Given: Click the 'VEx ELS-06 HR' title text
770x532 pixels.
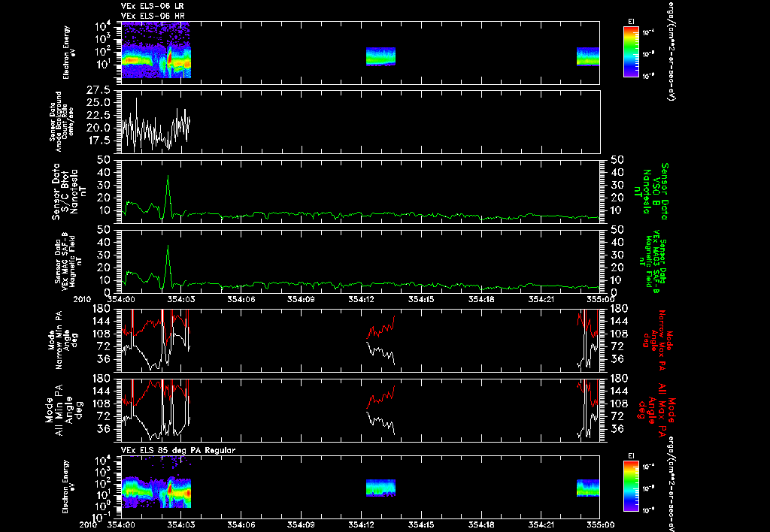Looking at the screenshot, I should click(153, 17).
